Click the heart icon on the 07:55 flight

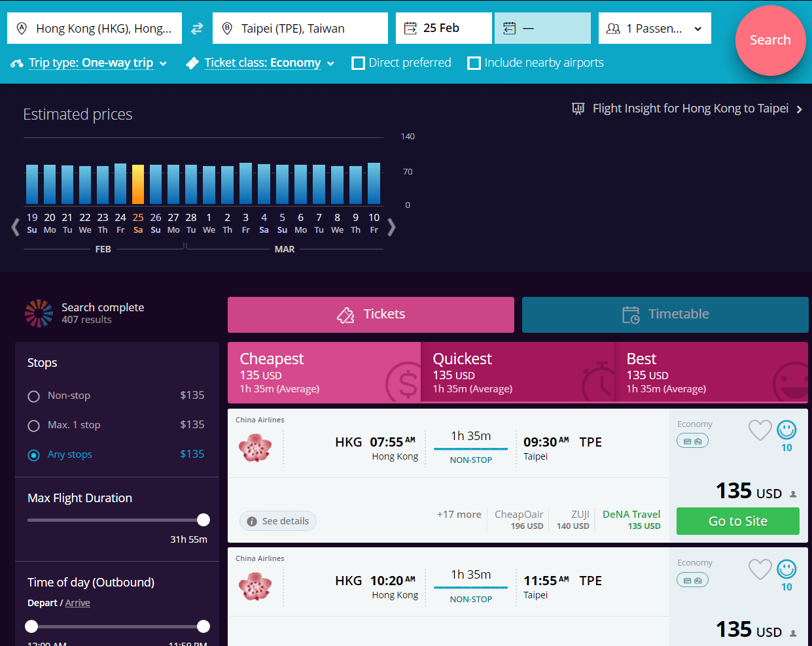click(x=760, y=430)
